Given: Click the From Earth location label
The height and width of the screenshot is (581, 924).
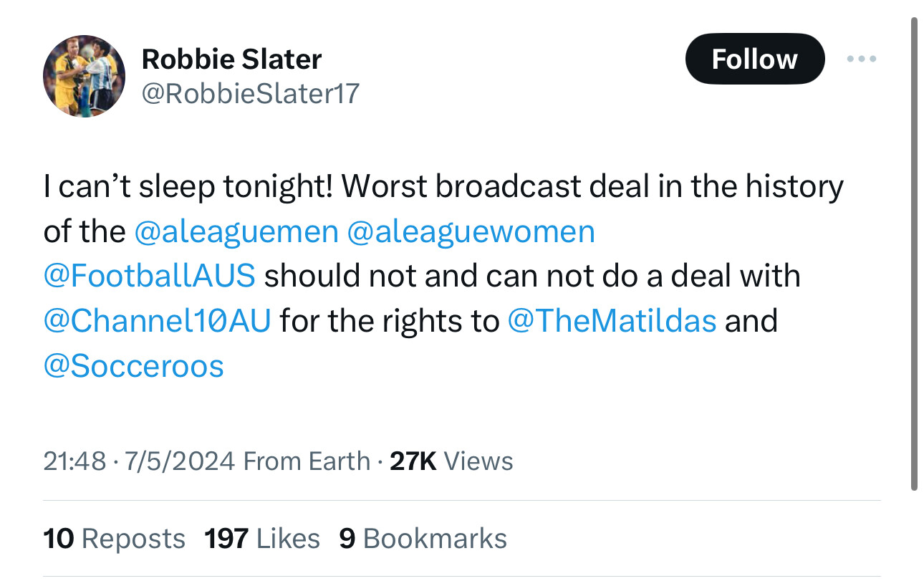Looking at the screenshot, I should tap(307, 461).
